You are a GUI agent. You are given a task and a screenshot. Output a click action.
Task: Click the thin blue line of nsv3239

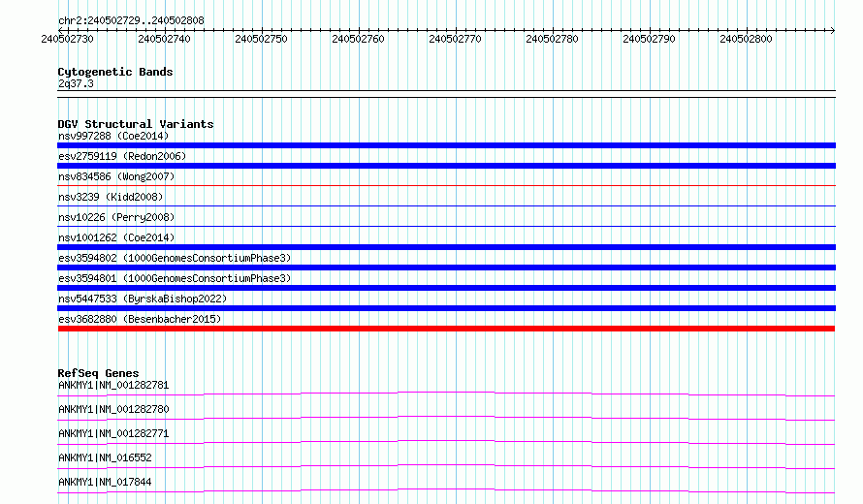point(446,206)
